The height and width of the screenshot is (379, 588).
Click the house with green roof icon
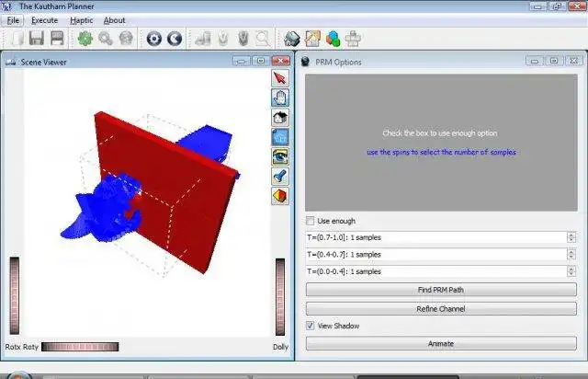tap(292, 39)
